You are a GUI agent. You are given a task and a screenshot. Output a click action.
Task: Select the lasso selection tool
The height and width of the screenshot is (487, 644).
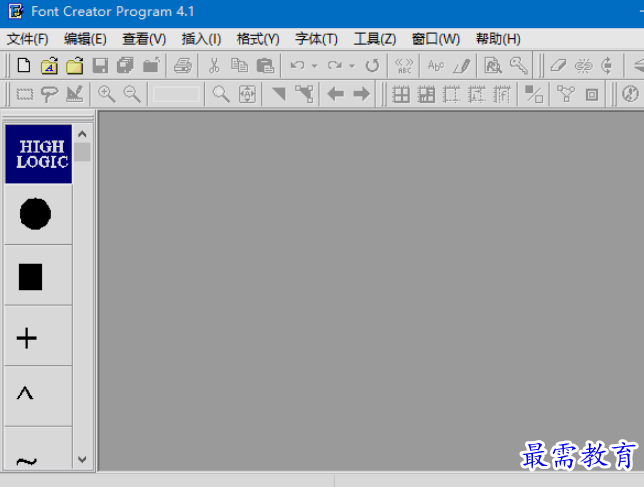pyautogui.click(x=49, y=94)
